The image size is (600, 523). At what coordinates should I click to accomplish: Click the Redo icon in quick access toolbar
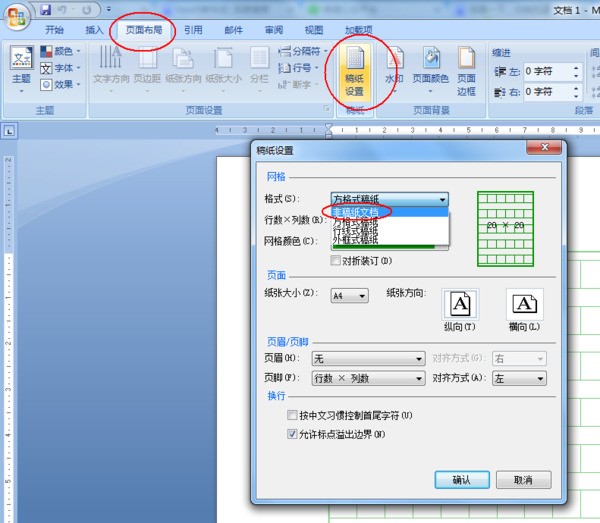click(87, 10)
